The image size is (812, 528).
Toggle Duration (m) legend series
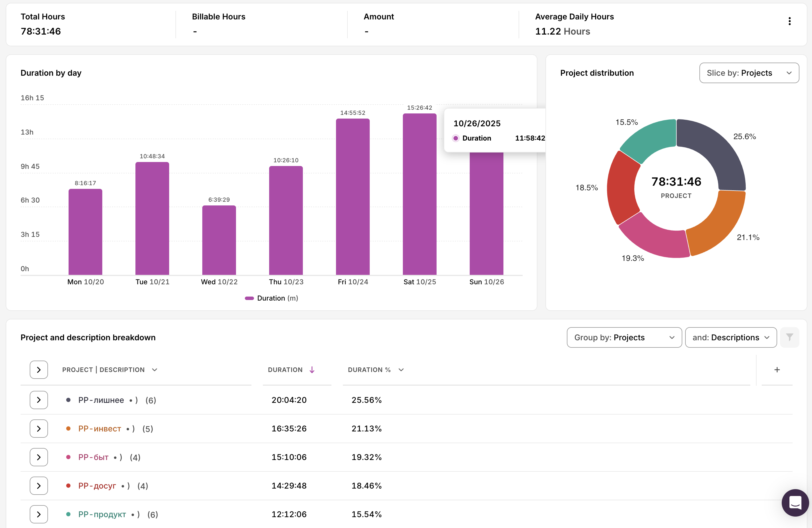tap(271, 298)
